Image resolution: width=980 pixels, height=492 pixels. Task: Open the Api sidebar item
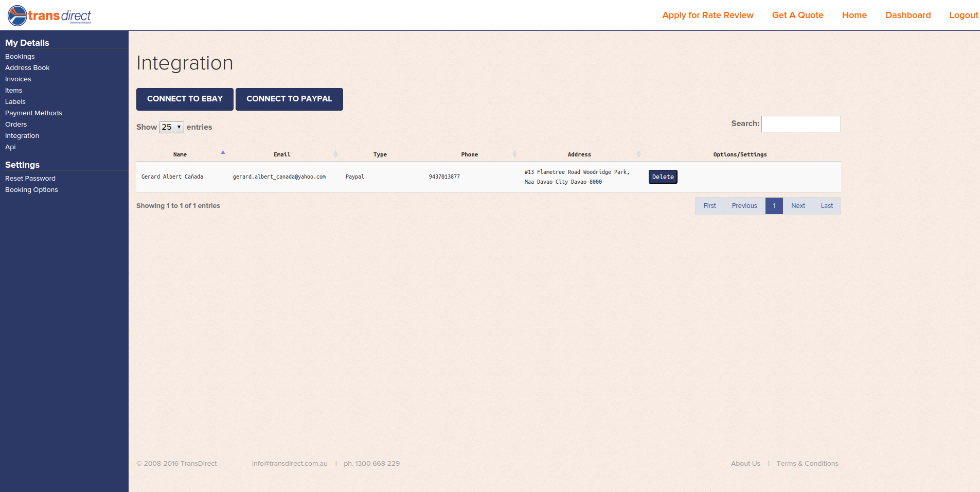pos(10,147)
